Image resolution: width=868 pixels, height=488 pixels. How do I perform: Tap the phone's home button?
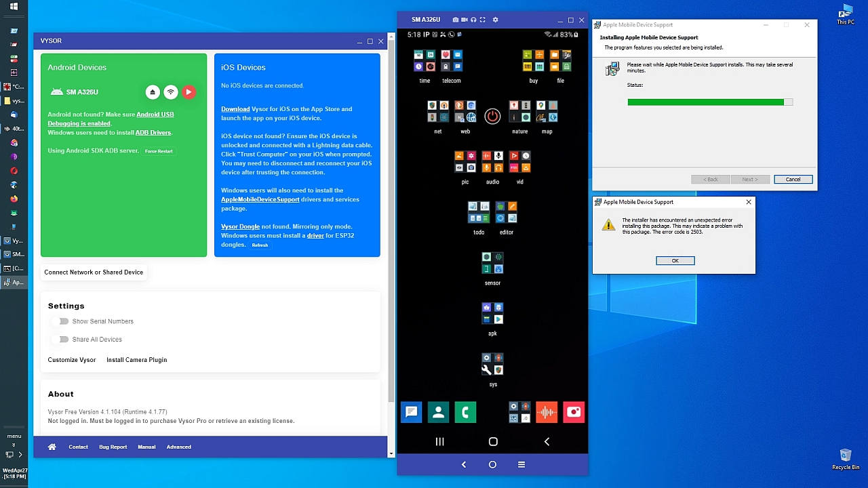[493, 442]
